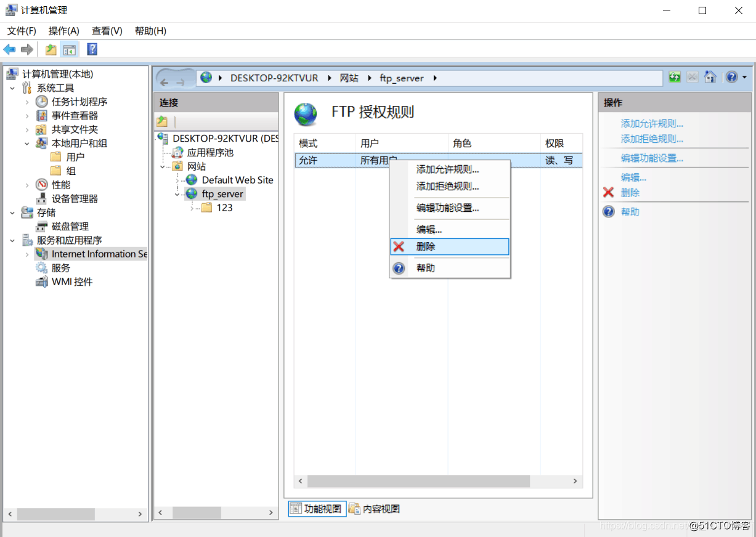This screenshot has width=756, height=537.
Task: Select 服务 in the left tree
Action: pyautogui.click(x=61, y=268)
